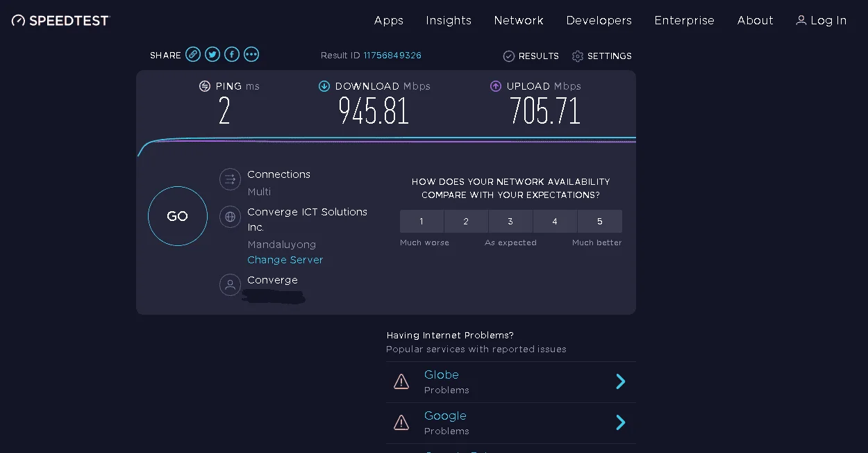The width and height of the screenshot is (868, 453).
Task: Click the Upload arrow icon
Action: tap(496, 86)
